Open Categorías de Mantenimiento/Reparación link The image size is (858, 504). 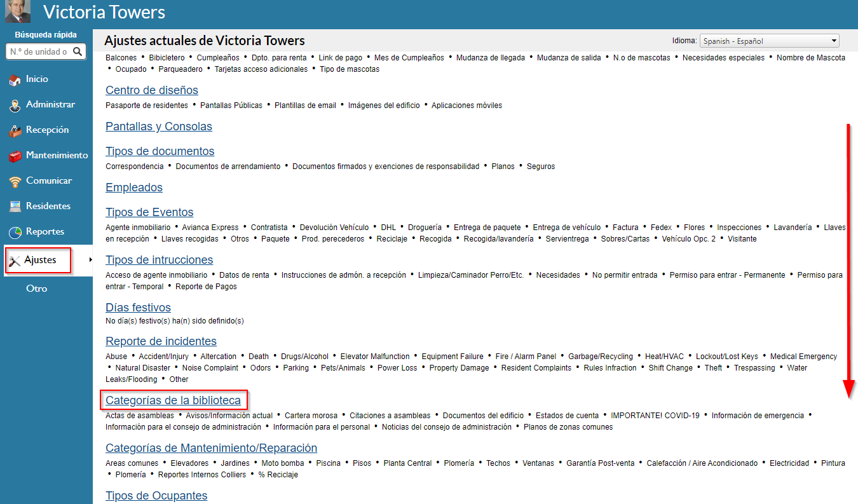[x=211, y=448]
